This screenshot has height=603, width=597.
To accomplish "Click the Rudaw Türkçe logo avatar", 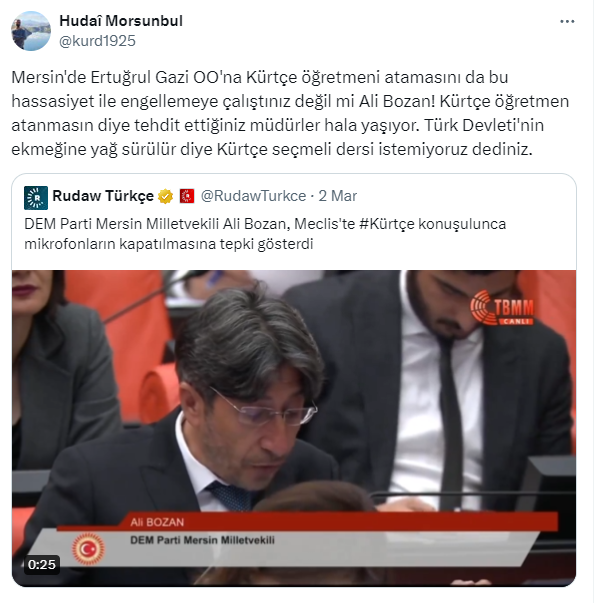I will pos(36,198).
